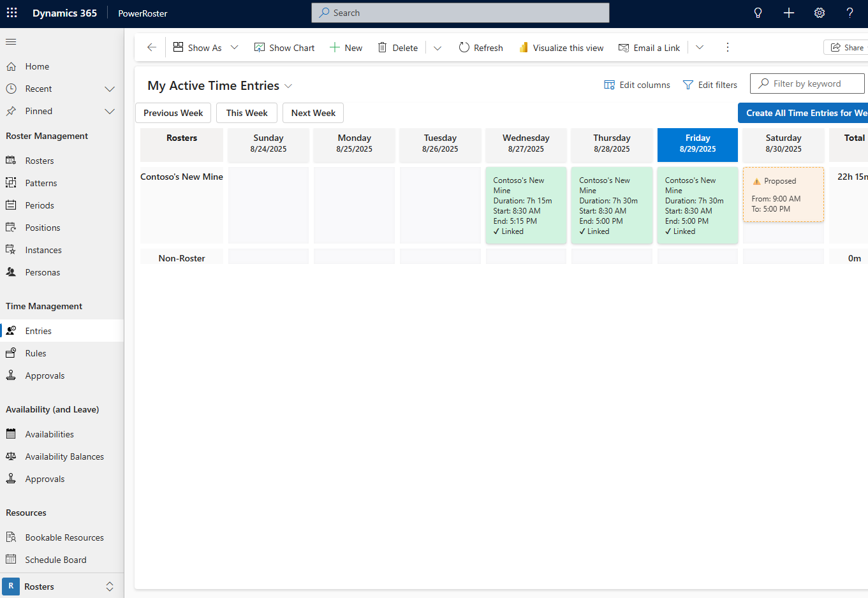Open Instances in sidebar
868x598 pixels.
(x=62, y=250)
